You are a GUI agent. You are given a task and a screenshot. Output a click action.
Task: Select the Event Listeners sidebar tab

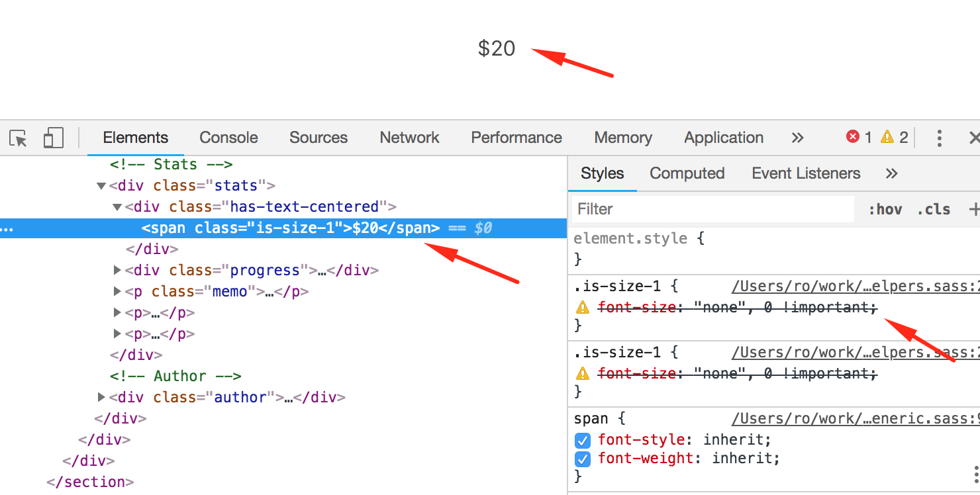click(806, 173)
